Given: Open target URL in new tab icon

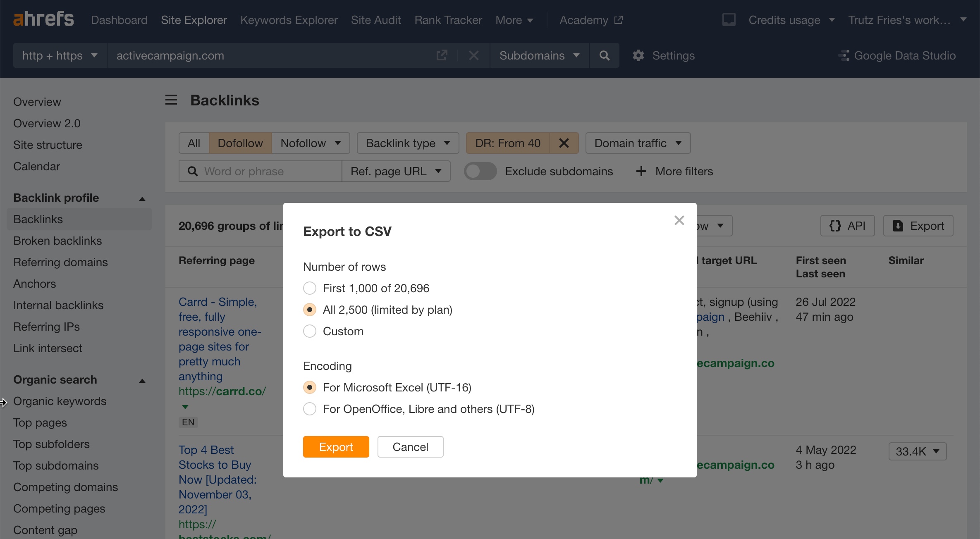Looking at the screenshot, I should pos(442,55).
